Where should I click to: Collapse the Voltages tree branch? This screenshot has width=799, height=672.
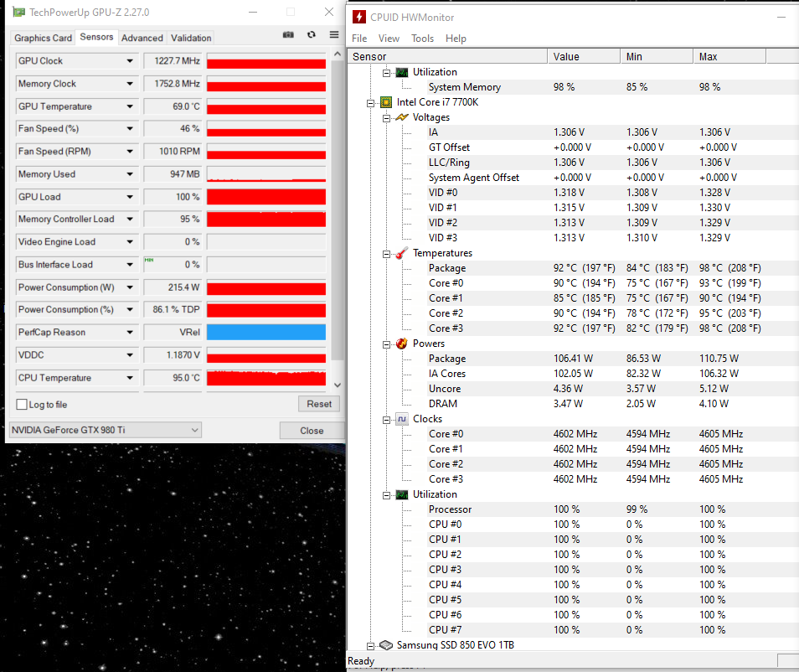[386, 118]
